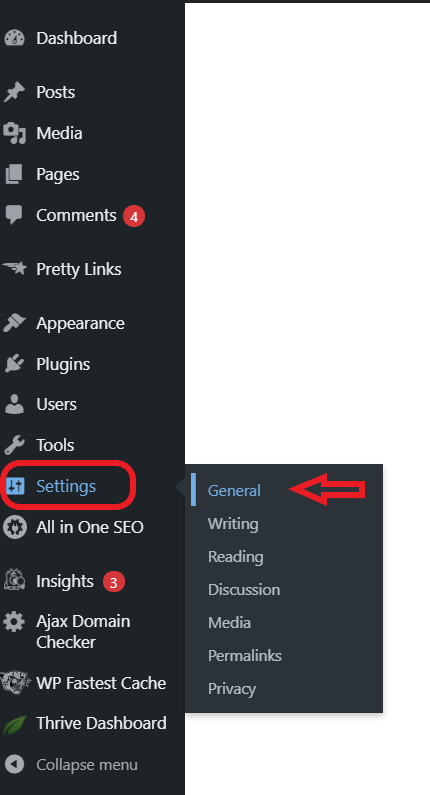
Task: Click the Tools wrench icon
Action: tap(14, 445)
